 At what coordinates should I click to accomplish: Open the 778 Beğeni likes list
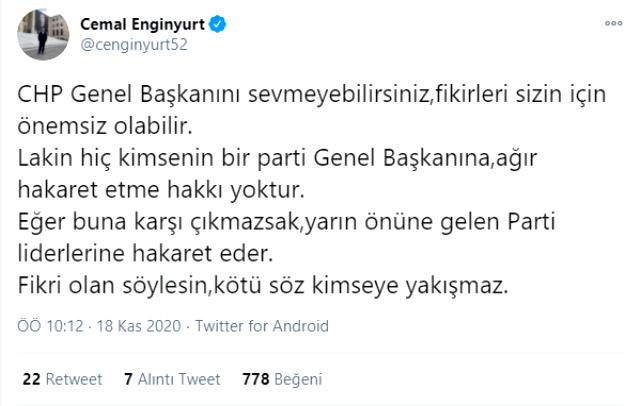pos(283,379)
